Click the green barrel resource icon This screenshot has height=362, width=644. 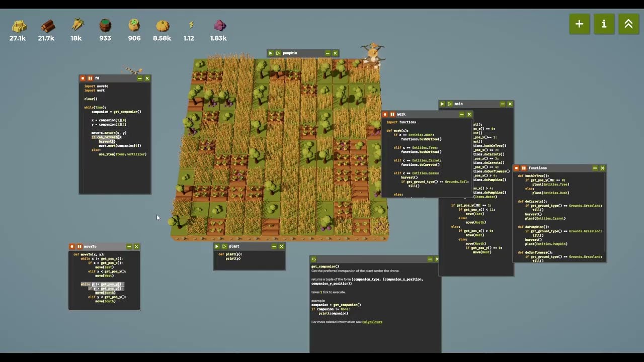(105, 25)
